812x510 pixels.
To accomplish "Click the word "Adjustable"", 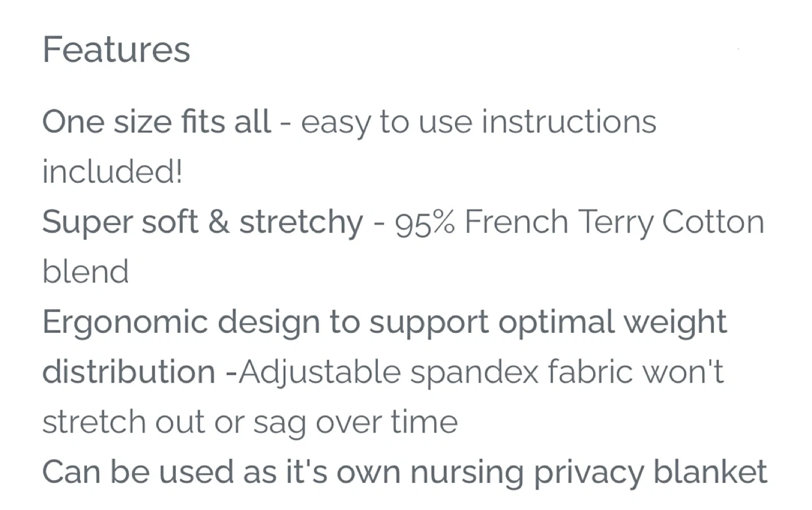I will (x=319, y=372).
